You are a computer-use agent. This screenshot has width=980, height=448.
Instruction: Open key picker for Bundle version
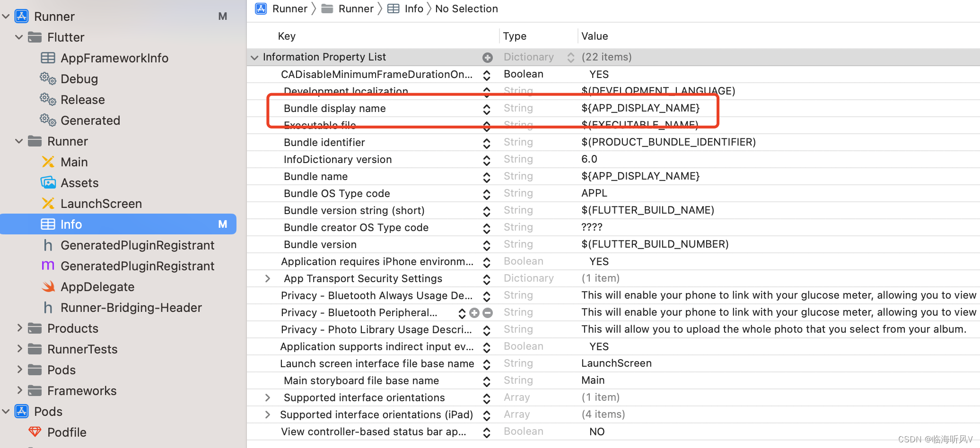[487, 245]
